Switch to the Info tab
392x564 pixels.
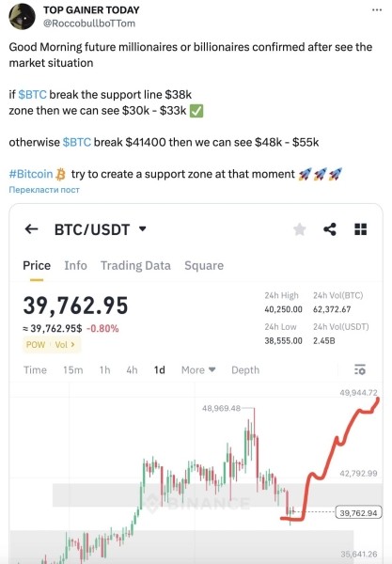[x=75, y=265]
